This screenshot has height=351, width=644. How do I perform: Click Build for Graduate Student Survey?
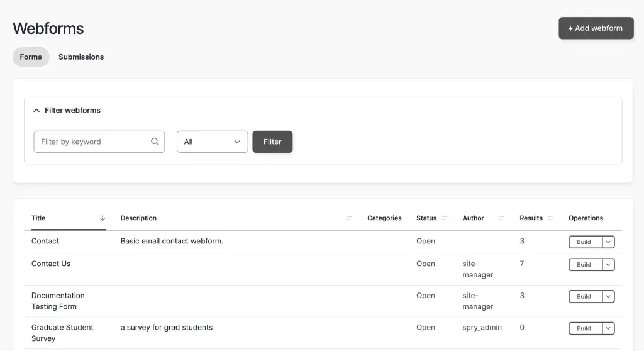584,328
